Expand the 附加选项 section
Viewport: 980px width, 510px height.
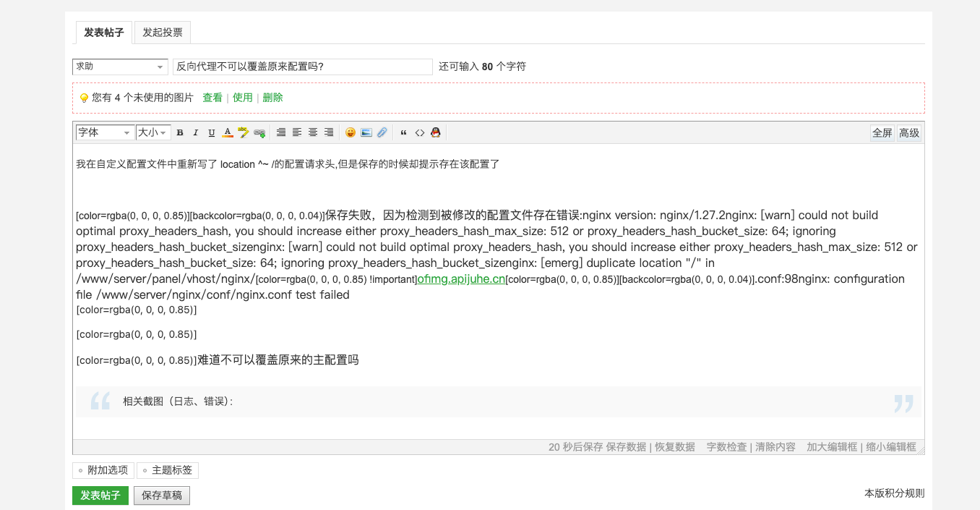click(103, 470)
